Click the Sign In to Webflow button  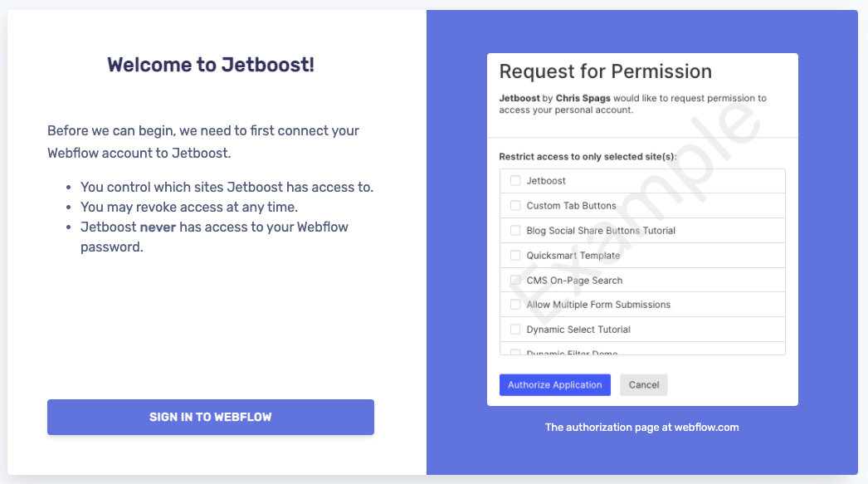point(210,417)
